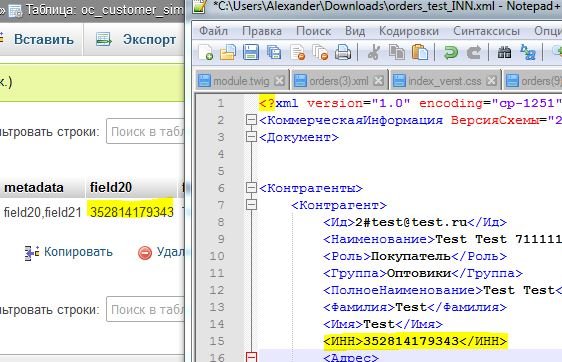Click the Open file folder icon
The width and height of the screenshot is (562, 362).
point(228,53)
